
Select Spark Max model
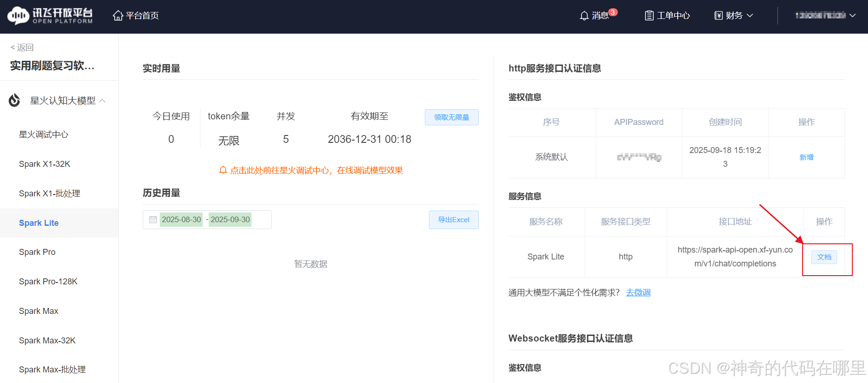click(39, 311)
